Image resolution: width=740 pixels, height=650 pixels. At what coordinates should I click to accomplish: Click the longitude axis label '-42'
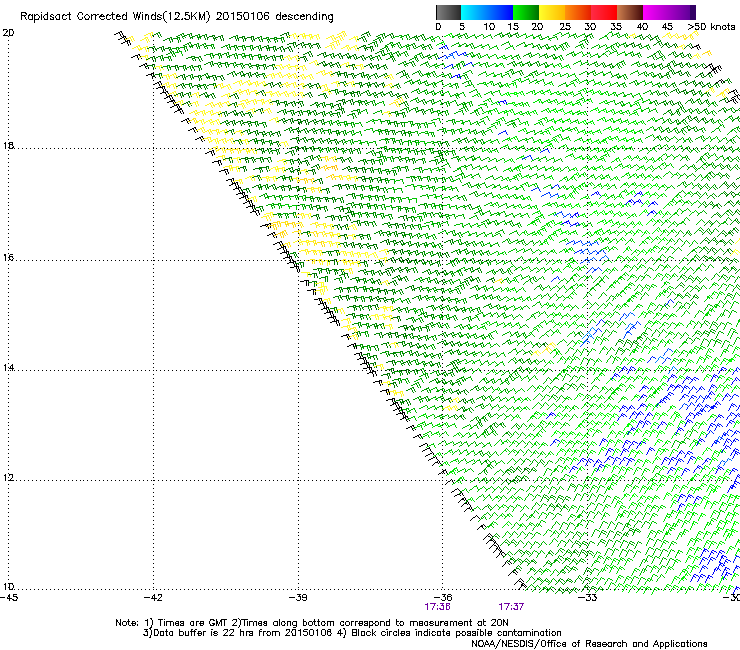[153, 598]
